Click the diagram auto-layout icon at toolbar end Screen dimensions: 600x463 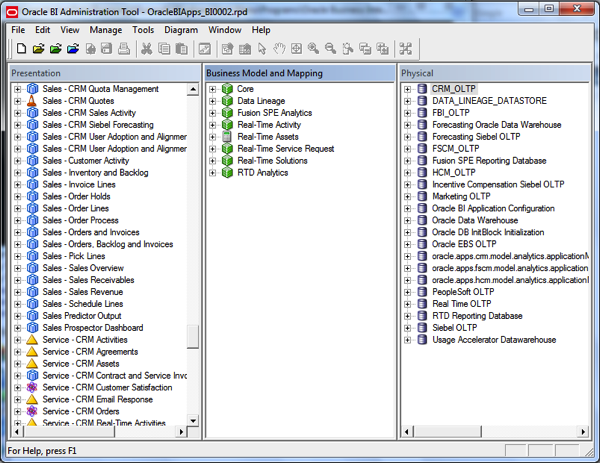point(406,49)
